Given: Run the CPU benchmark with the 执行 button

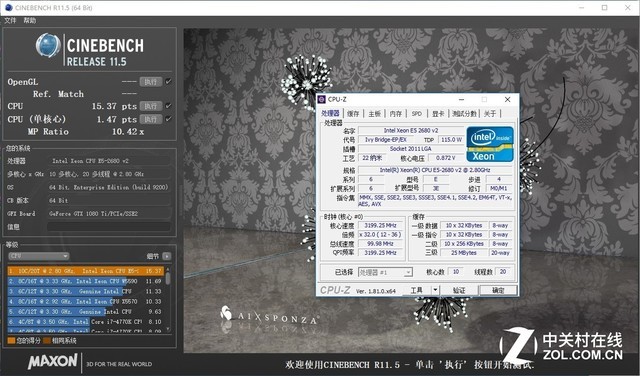Looking at the screenshot, I should pos(151,106).
